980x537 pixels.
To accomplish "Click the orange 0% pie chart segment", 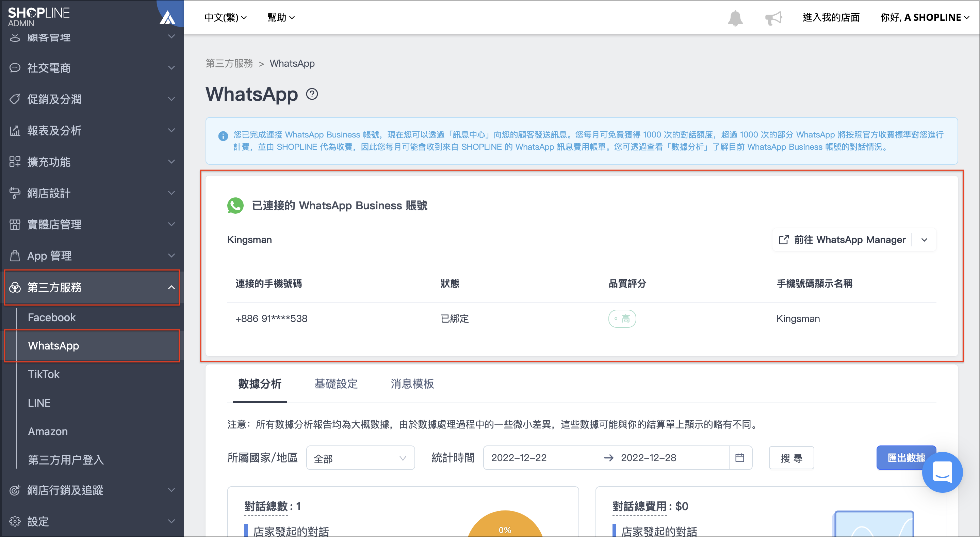I will click(505, 524).
